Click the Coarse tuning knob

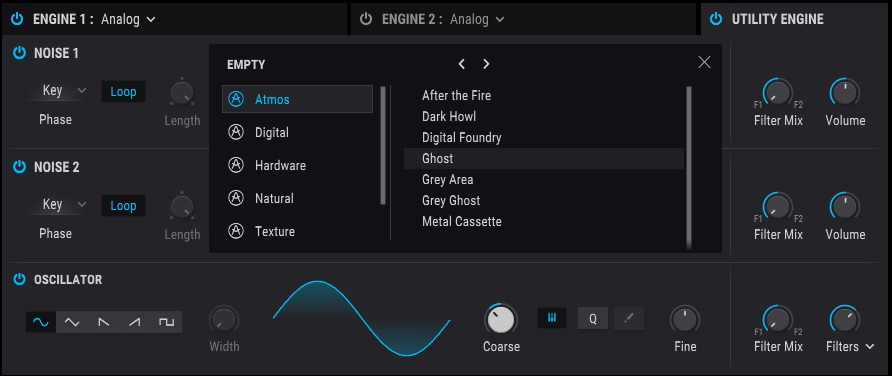[501, 319]
